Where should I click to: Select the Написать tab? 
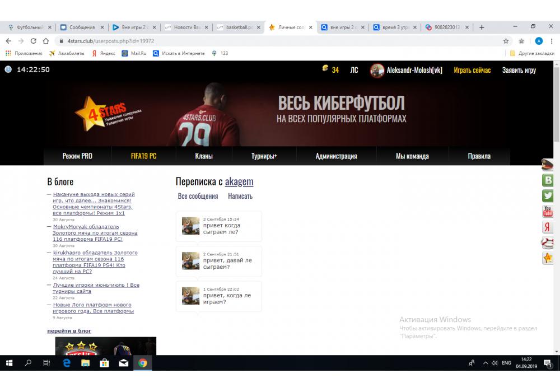240,197
